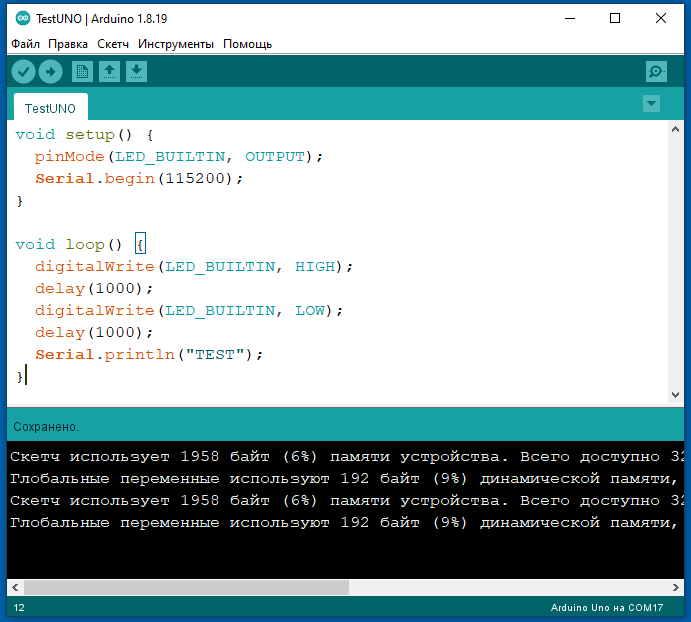The height and width of the screenshot is (622, 691).
Task: Click the Arduino logo in title bar
Action: 23,19
